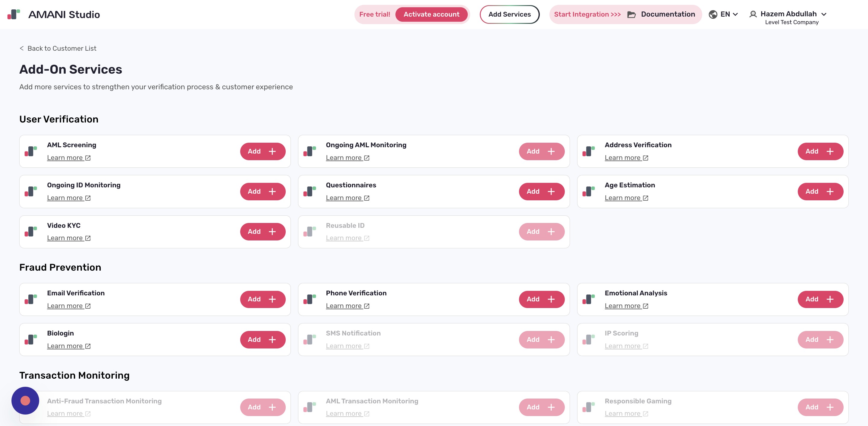Screen dimensions: 868x426
Task: Open the round chat widget bubble
Action: (x=25, y=400)
